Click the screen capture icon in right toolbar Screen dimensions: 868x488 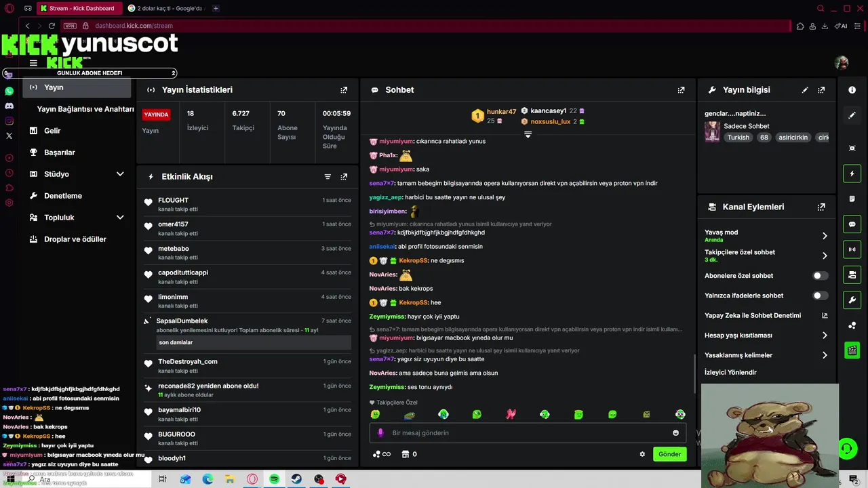coord(852,148)
